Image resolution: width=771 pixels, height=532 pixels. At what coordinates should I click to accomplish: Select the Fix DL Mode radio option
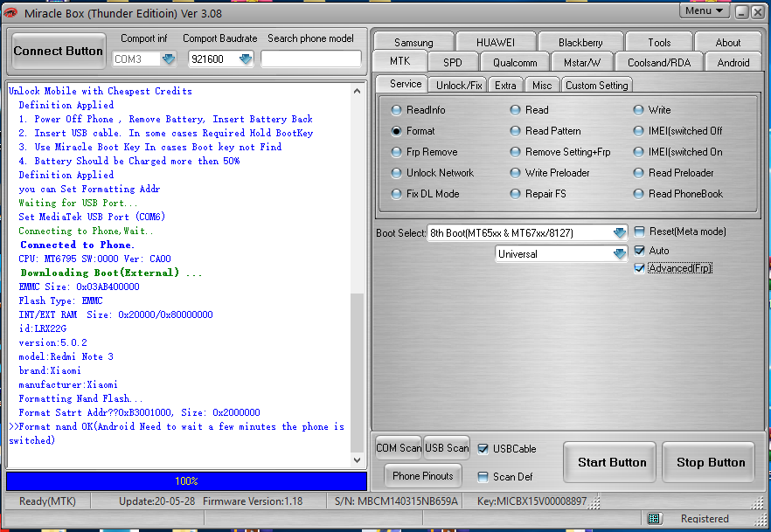click(x=396, y=194)
